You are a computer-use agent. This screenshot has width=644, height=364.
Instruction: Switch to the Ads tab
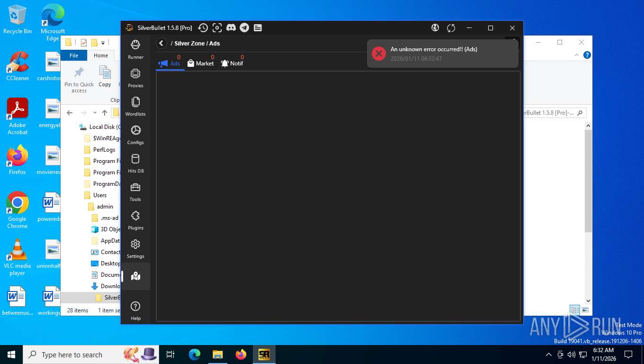[170, 63]
